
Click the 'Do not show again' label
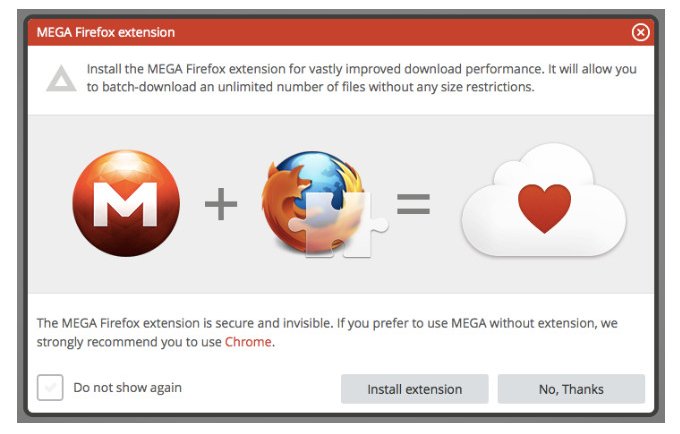(128, 388)
